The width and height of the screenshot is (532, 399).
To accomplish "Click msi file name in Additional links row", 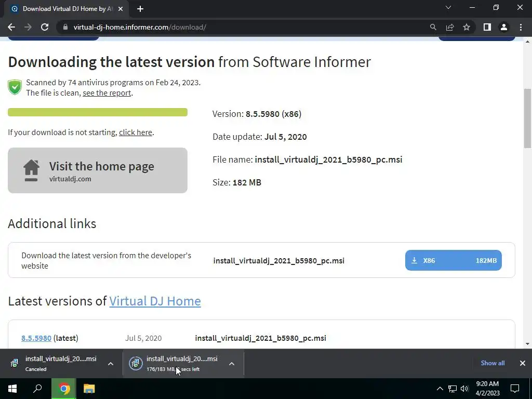I will pyautogui.click(x=279, y=261).
